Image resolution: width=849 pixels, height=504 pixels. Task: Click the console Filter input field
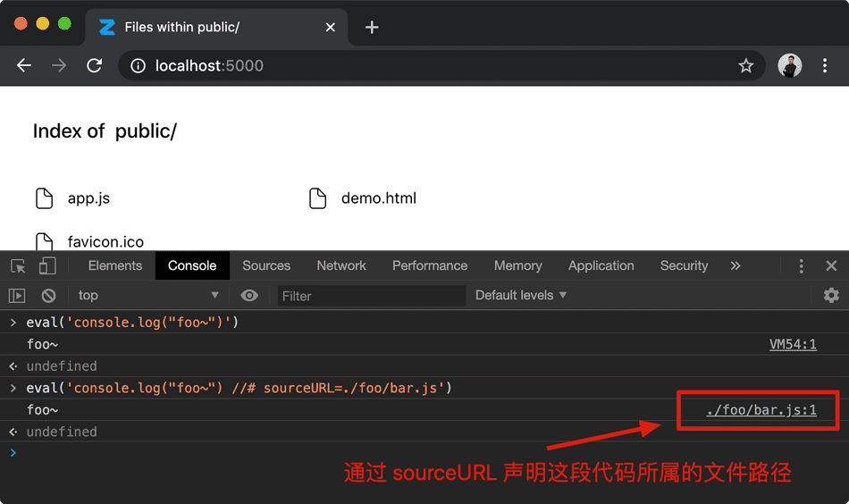[x=371, y=296]
